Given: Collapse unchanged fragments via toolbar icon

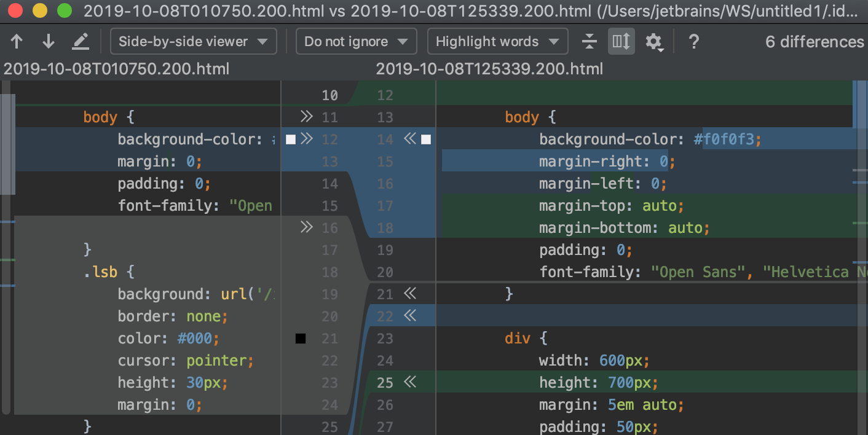Looking at the screenshot, I should click(589, 41).
